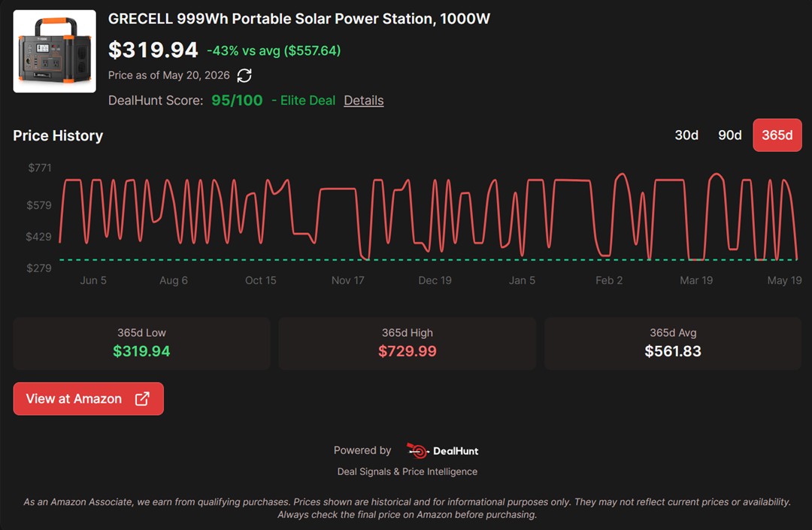Click the Jan 5 date axis label
This screenshot has height=530, width=812.
point(522,280)
